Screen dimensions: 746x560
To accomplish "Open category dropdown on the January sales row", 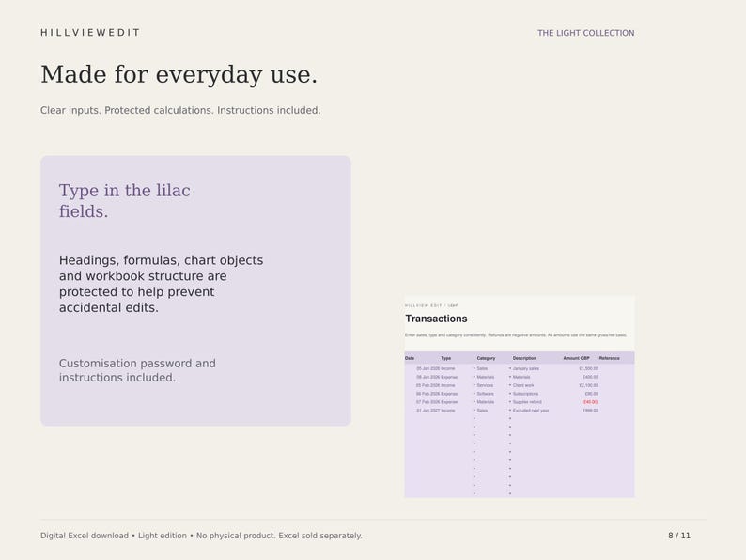I will [x=474, y=368].
